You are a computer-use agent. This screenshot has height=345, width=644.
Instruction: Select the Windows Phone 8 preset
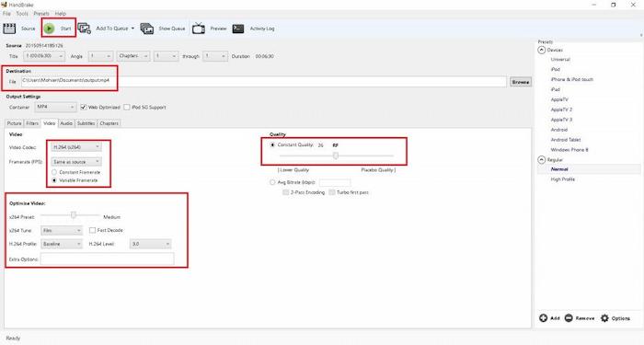click(569, 150)
